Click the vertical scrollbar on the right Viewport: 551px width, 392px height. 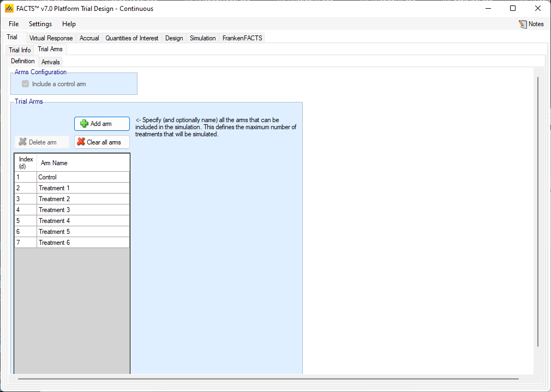[x=538, y=212]
